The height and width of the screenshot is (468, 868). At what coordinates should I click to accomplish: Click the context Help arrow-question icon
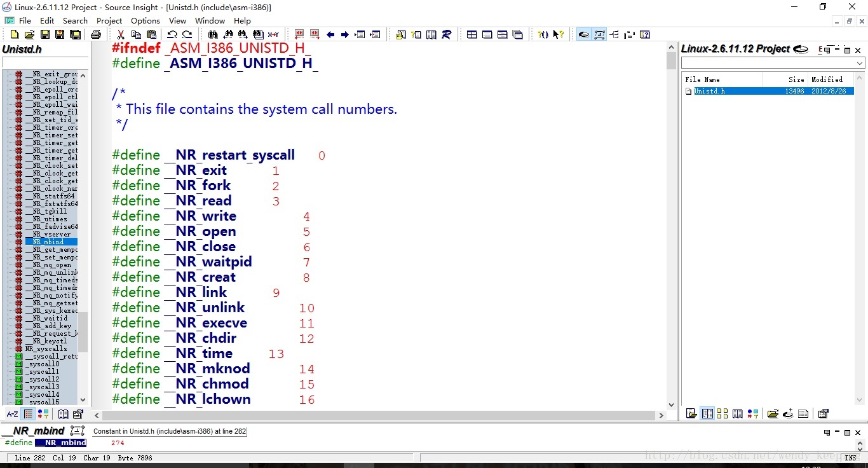pyautogui.click(x=558, y=34)
